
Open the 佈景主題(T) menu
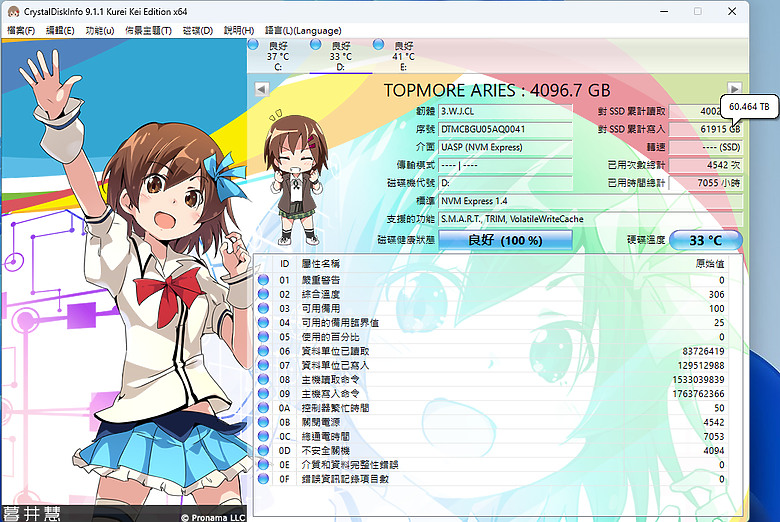(x=148, y=30)
